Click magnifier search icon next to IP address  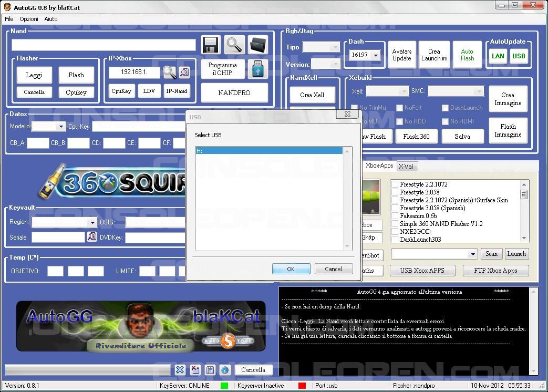tap(170, 73)
